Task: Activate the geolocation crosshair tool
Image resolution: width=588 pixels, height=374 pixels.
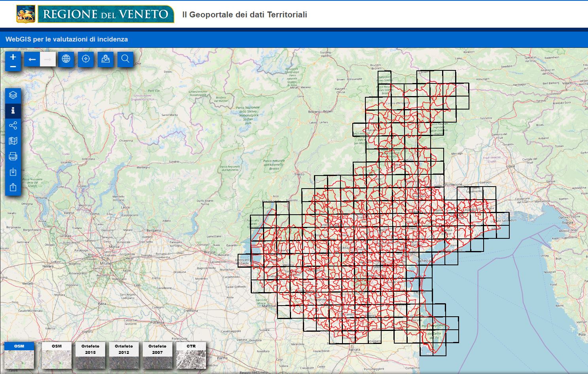Action: [x=86, y=59]
